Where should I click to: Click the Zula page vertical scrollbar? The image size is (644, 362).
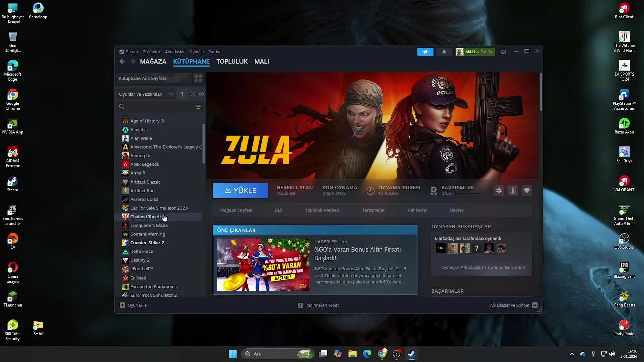tap(541, 92)
